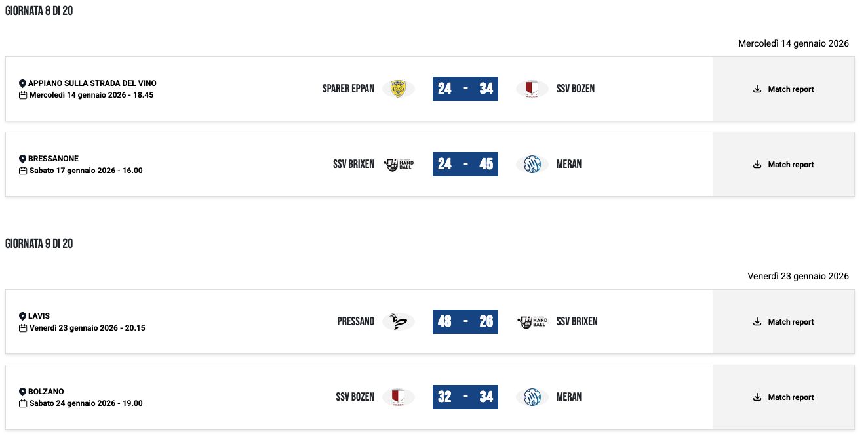
Task: Click the Appiano sulla Strada del Vino venue
Action: (x=92, y=83)
